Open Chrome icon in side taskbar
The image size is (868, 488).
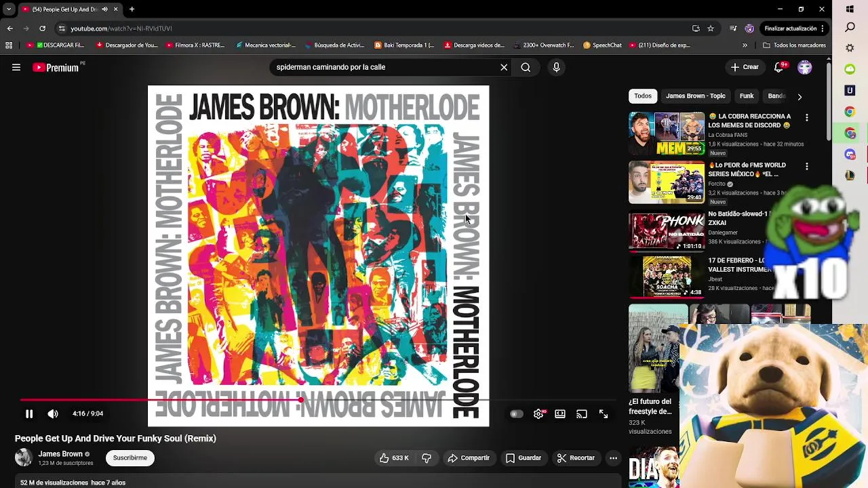click(x=850, y=112)
